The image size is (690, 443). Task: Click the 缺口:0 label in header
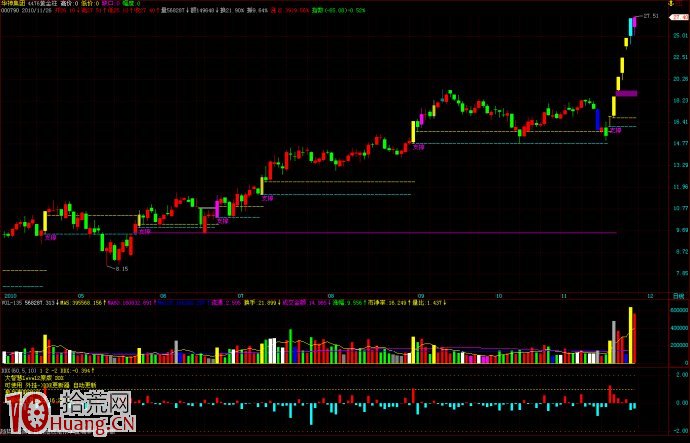point(110,3)
